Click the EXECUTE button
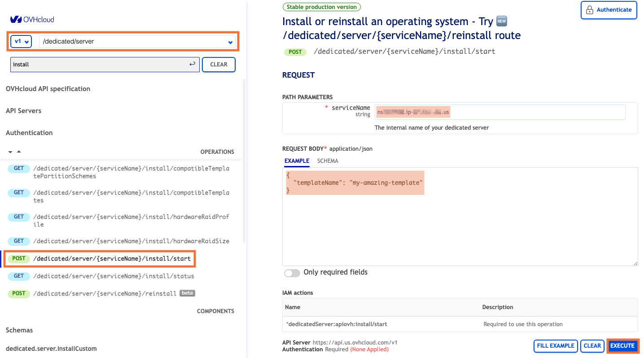644x358 pixels. [x=622, y=346]
